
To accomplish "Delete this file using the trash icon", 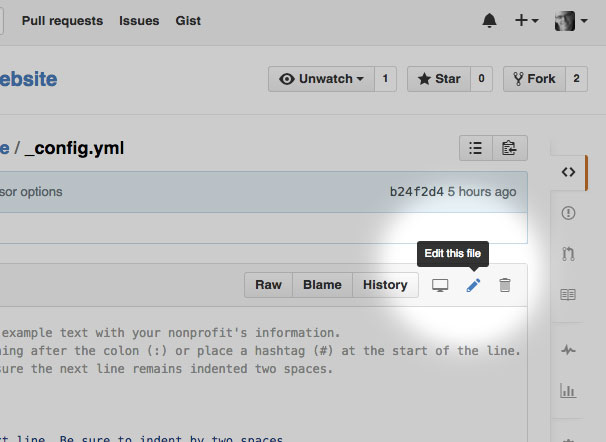I will [x=505, y=285].
